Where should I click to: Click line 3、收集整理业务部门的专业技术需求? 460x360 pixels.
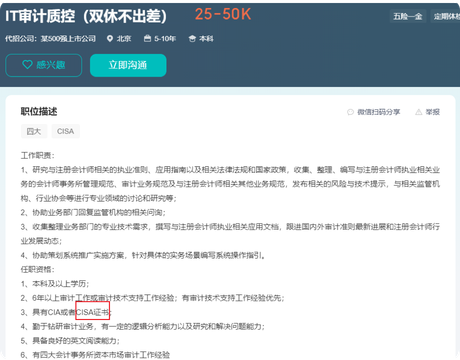click(x=230, y=234)
